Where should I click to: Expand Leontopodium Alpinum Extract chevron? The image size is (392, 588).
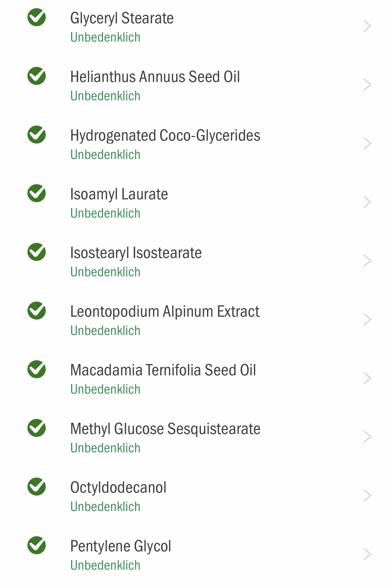click(x=367, y=320)
